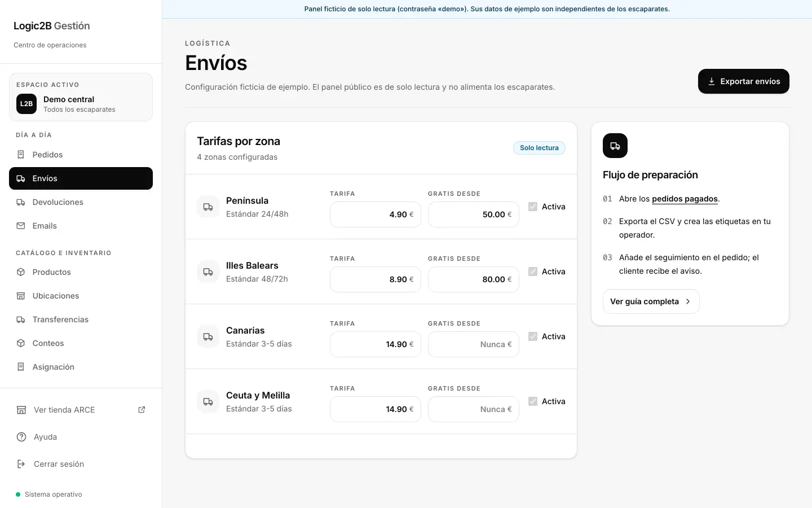Click the Ayuda question mark icon
This screenshot has width=812, height=508.
click(x=21, y=437)
